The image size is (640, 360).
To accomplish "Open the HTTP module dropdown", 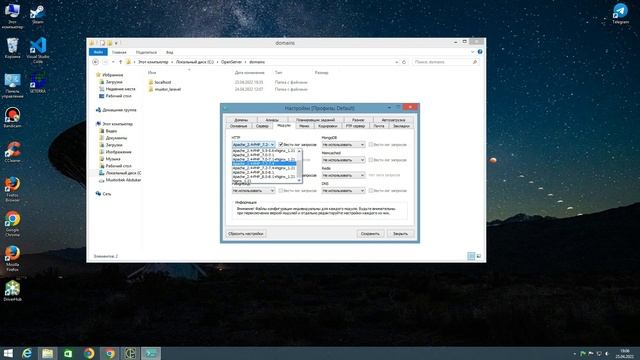I will coord(253,144).
